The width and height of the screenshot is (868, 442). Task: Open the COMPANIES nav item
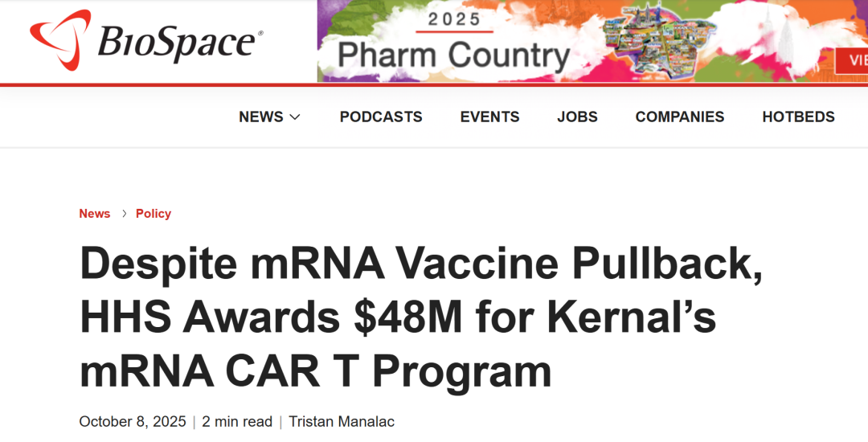coord(680,117)
